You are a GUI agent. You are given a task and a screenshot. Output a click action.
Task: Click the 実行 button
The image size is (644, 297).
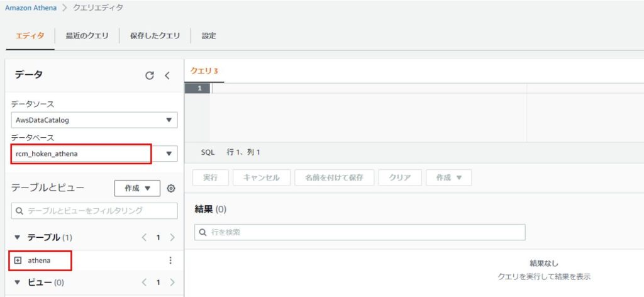(x=210, y=177)
